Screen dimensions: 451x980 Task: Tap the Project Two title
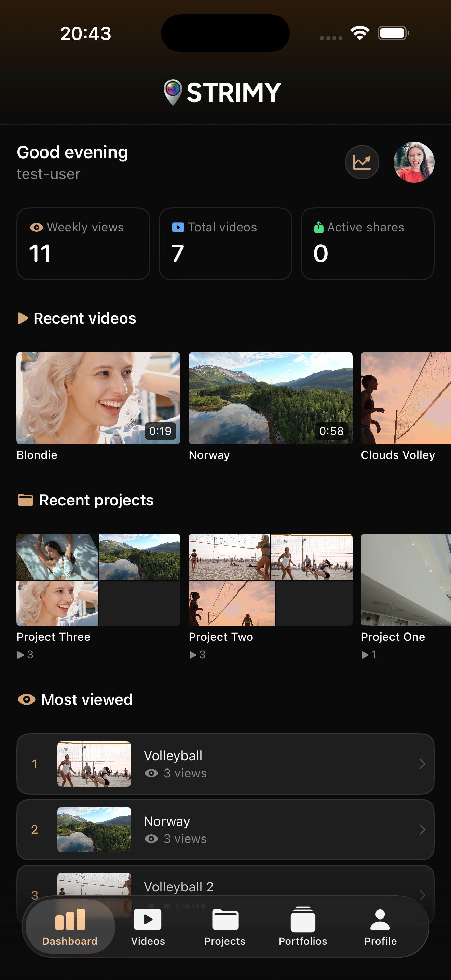point(221,637)
